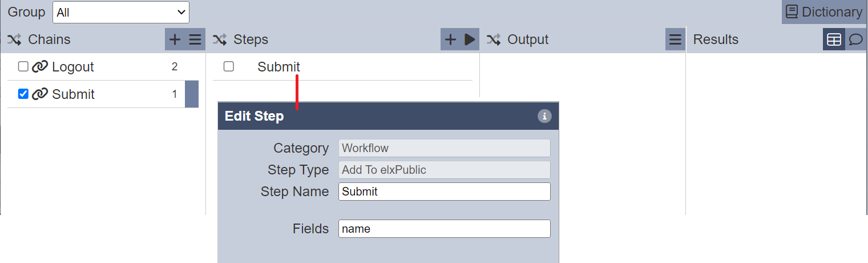This screenshot has width=868, height=263.
Task: Click the Submit chain selection bar
Action: [x=192, y=94]
